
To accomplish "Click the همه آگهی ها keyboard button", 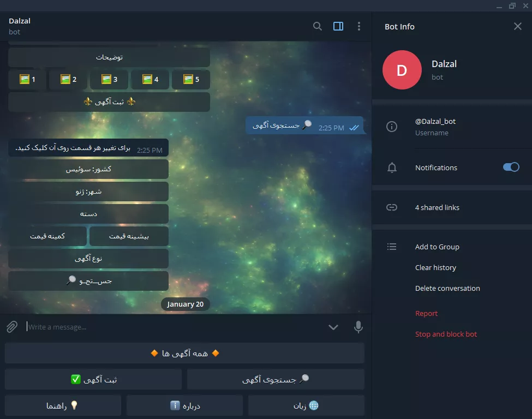I will (184, 353).
